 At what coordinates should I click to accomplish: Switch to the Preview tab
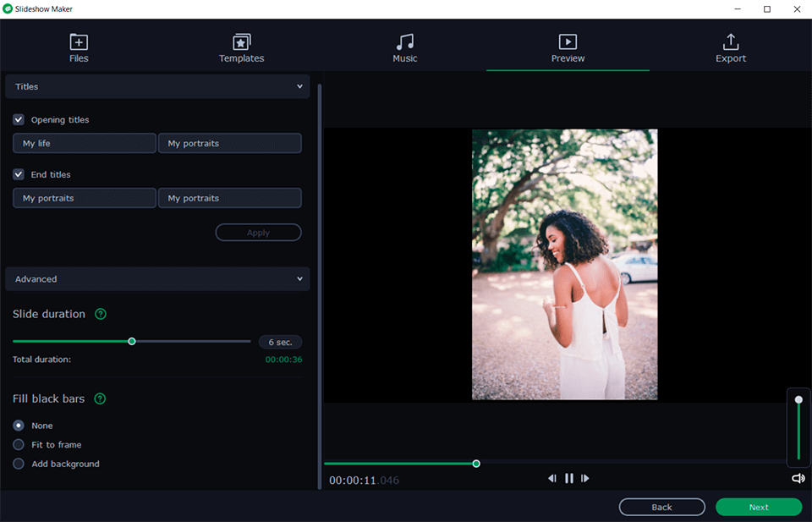[568, 49]
